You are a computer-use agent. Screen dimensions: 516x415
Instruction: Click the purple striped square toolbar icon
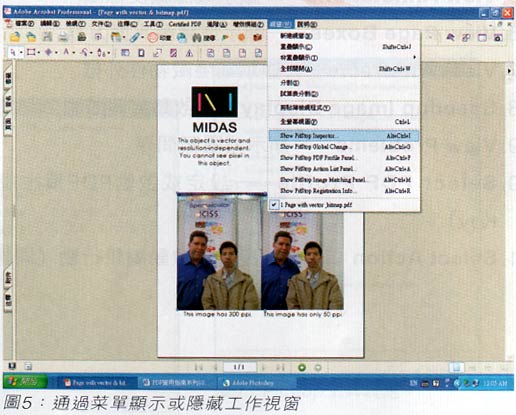[x=173, y=53]
